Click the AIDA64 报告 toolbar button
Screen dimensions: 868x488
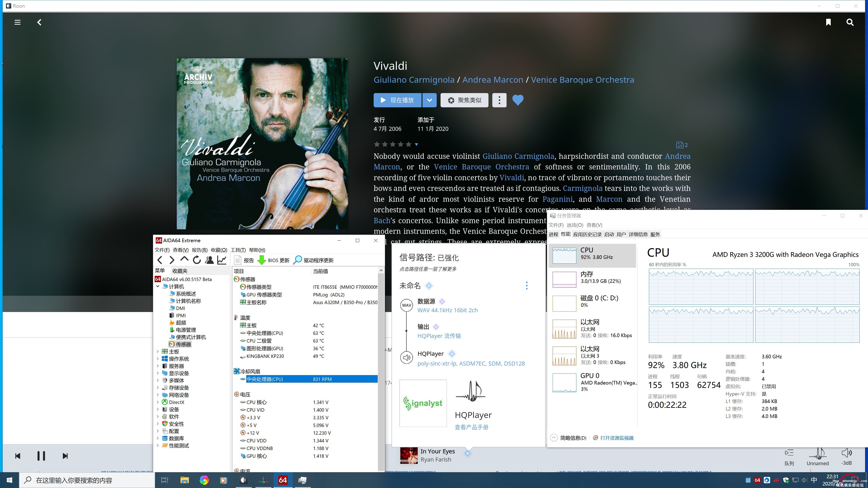click(x=244, y=260)
